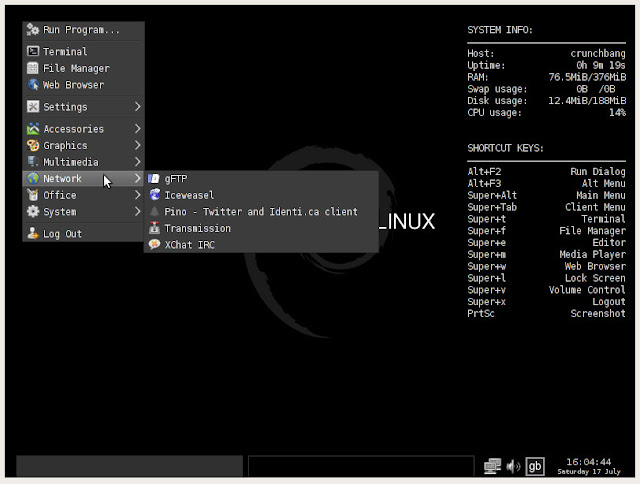Viewport: 640px width, 484px height.
Task: Click the "Alt+F2" shortcut text
Action: (x=484, y=171)
